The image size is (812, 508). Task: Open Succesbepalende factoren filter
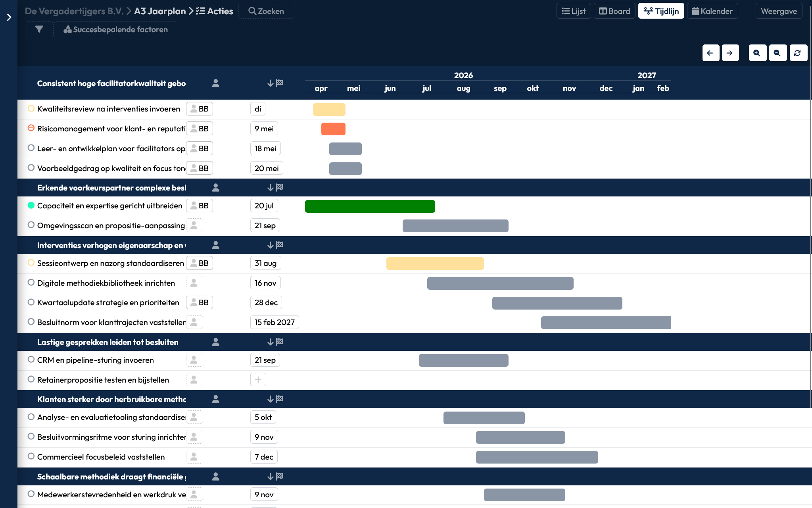pos(115,29)
